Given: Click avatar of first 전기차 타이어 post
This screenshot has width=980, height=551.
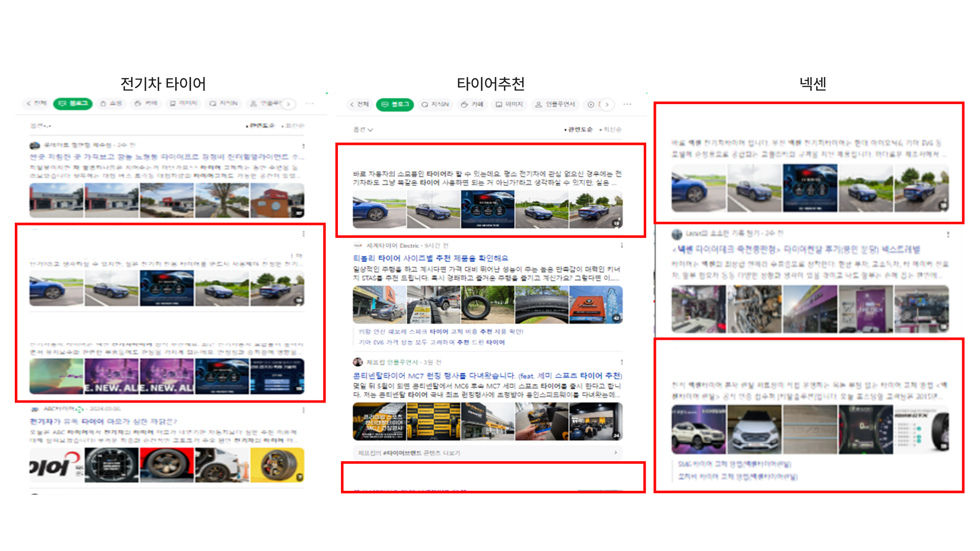Looking at the screenshot, I should pyautogui.click(x=35, y=145).
